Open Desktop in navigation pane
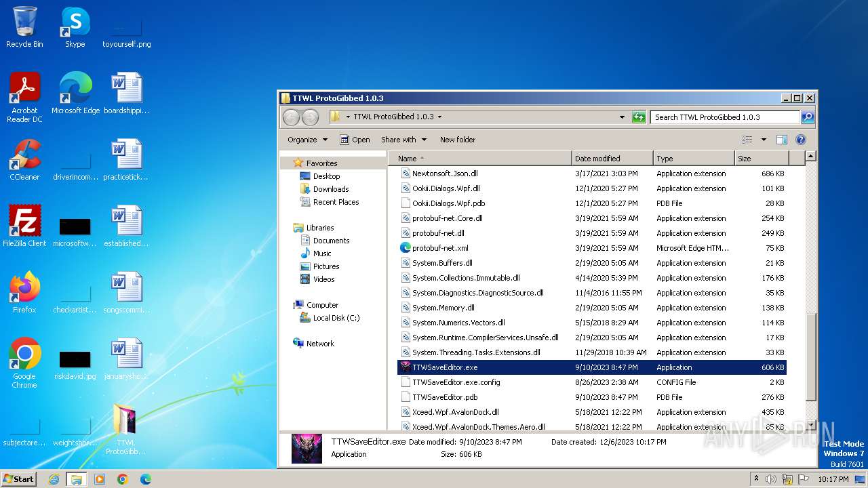Screen dimensions: 868x488 pos(326,176)
